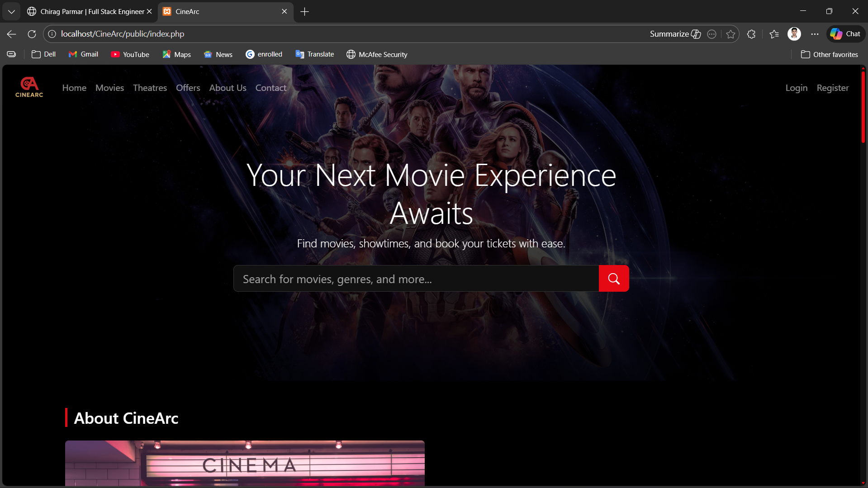This screenshot has width=868, height=488.
Task: Add the page to favorites via star icon
Action: (x=730, y=34)
